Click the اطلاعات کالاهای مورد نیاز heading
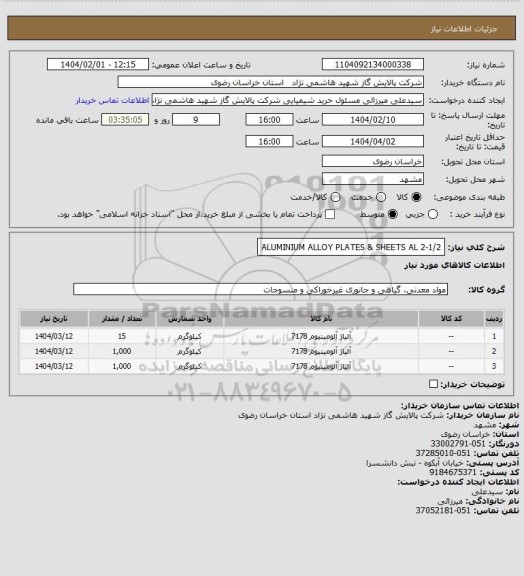The height and width of the screenshot is (576, 524). point(455,265)
